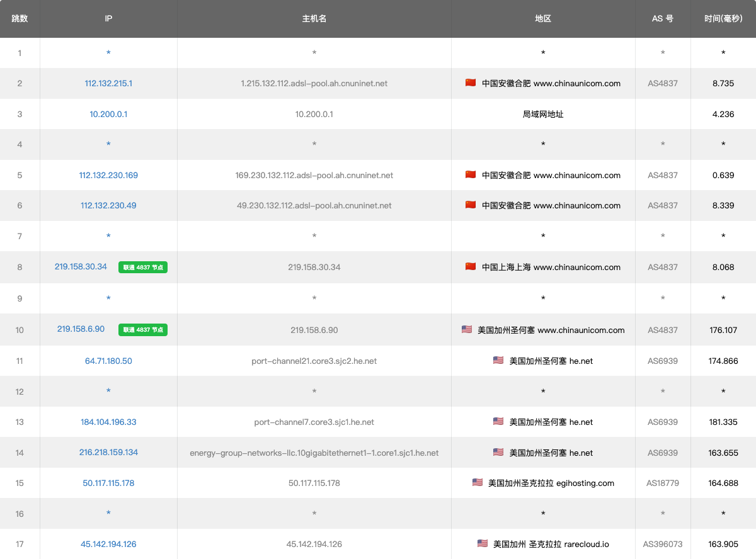This screenshot has width=756, height=559.
Task: Click the 8.735 latency value
Action: coord(723,83)
